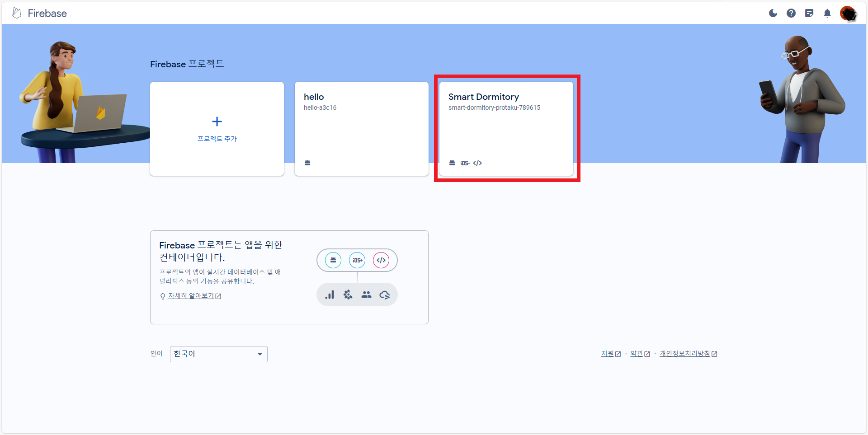Open the 지원 support link
This screenshot has width=868, height=435.
click(x=611, y=354)
